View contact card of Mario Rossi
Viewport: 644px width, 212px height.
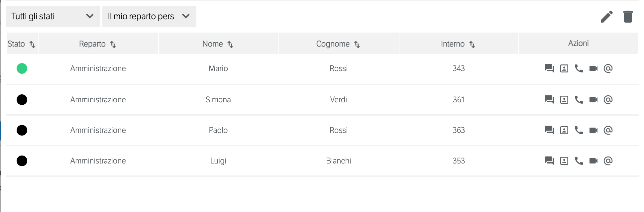tap(564, 68)
